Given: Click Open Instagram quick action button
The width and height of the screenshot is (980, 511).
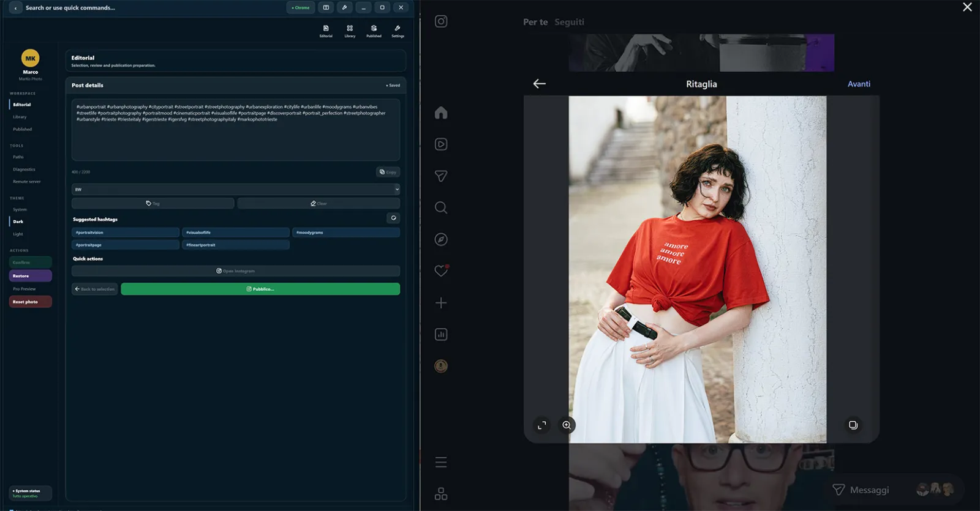Looking at the screenshot, I should tap(236, 270).
